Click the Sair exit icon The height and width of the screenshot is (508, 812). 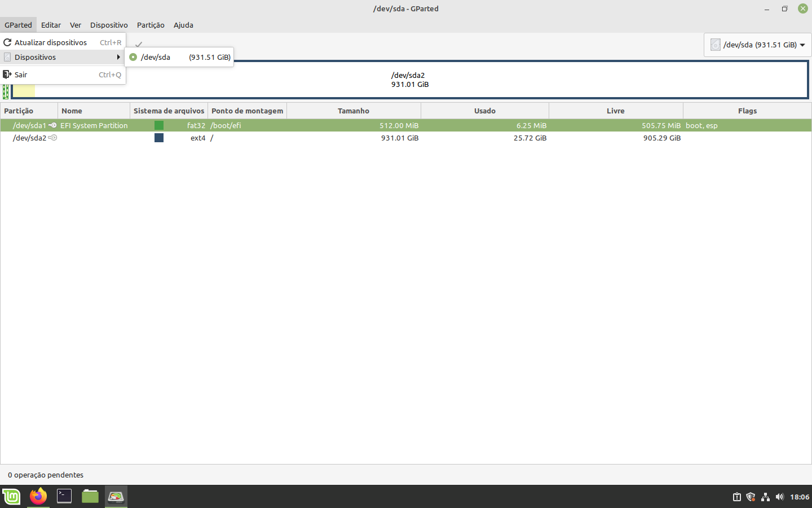tap(7, 75)
